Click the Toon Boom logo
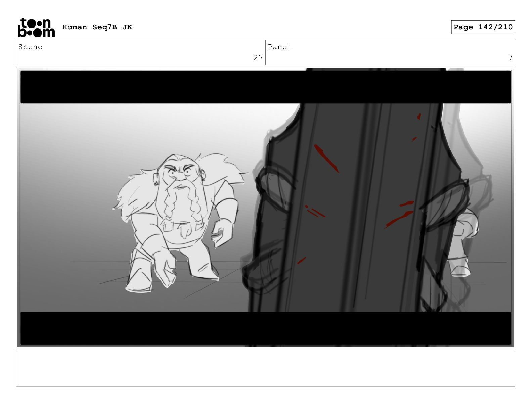The width and height of the screenshot is (532, 411). click(x=36, y=27)
